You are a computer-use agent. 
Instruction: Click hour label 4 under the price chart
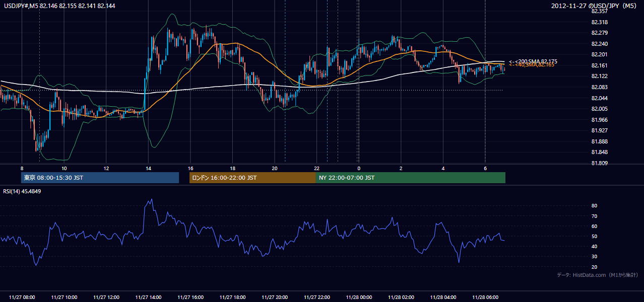coord(443,168)
